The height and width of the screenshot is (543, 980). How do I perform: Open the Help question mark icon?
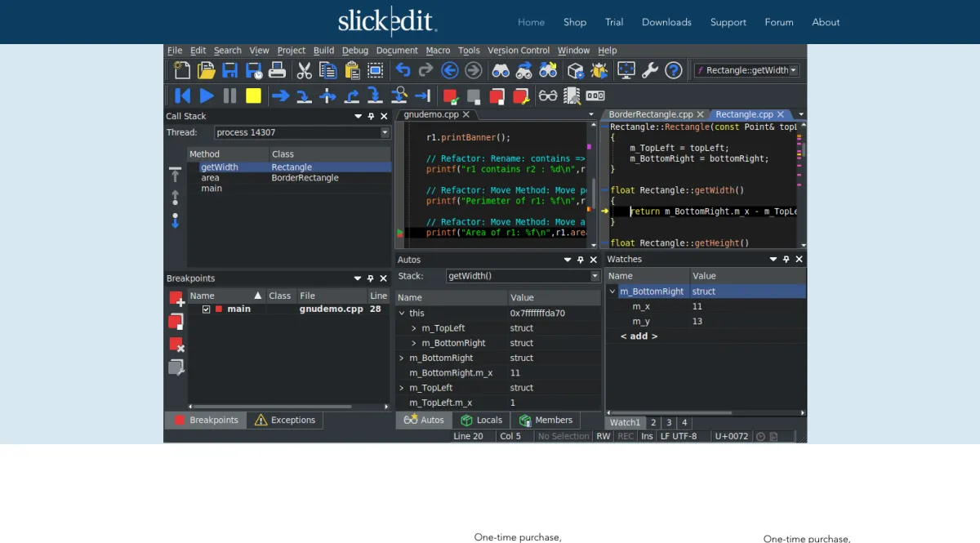673,70
